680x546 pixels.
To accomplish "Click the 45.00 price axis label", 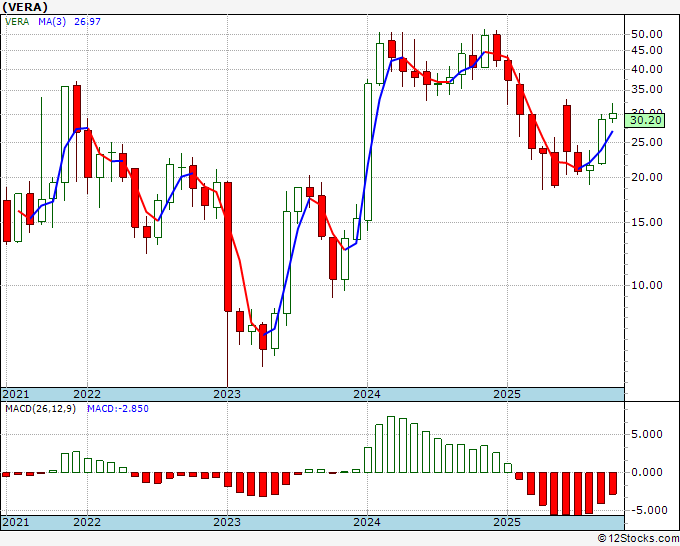I will (x=646, y=51).
